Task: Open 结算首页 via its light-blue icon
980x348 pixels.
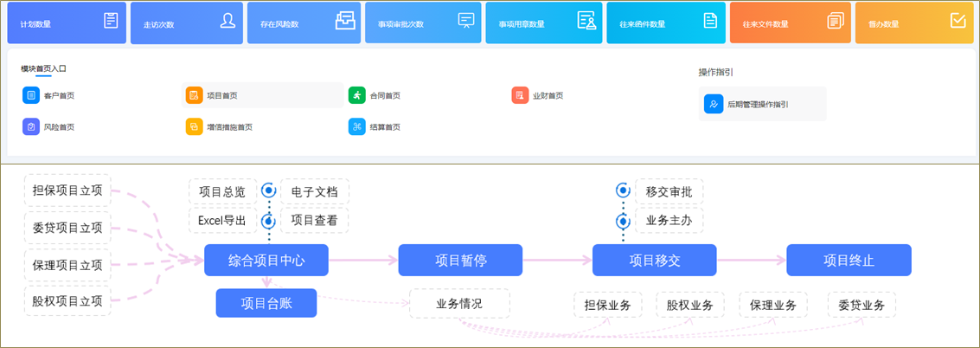Action: tap(357, 127)
